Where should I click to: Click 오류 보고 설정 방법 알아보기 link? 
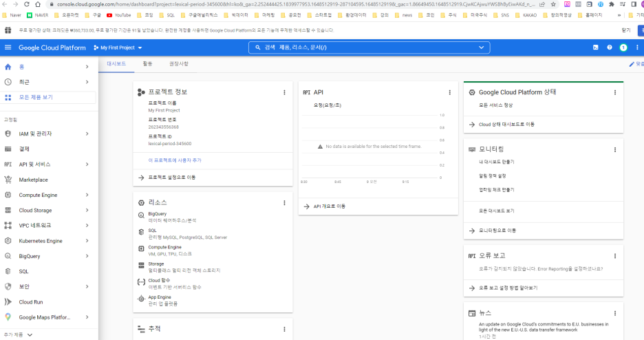pos(508,288)
